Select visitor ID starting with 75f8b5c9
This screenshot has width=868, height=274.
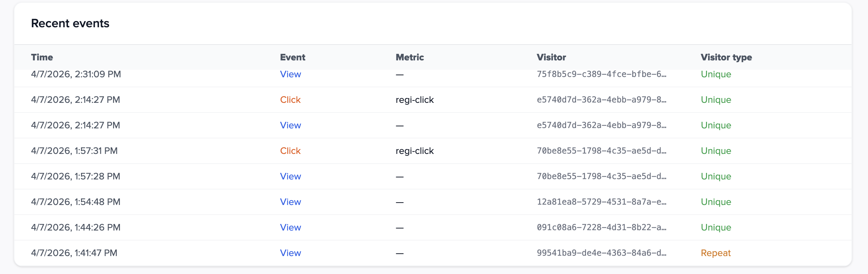pos(601,75)
